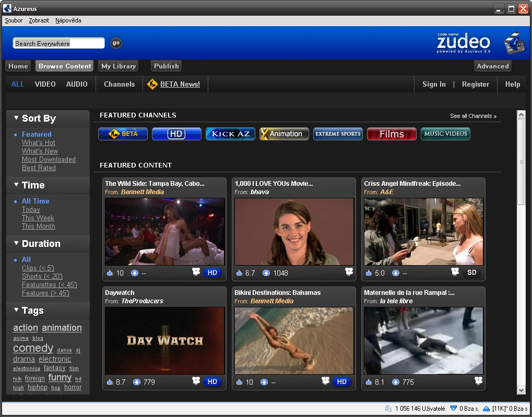Image resolution: width=532 pixels, height=417 pixels.
Task: Click the HD badge on the Daywatch card
Action: (x=212, y=382)
